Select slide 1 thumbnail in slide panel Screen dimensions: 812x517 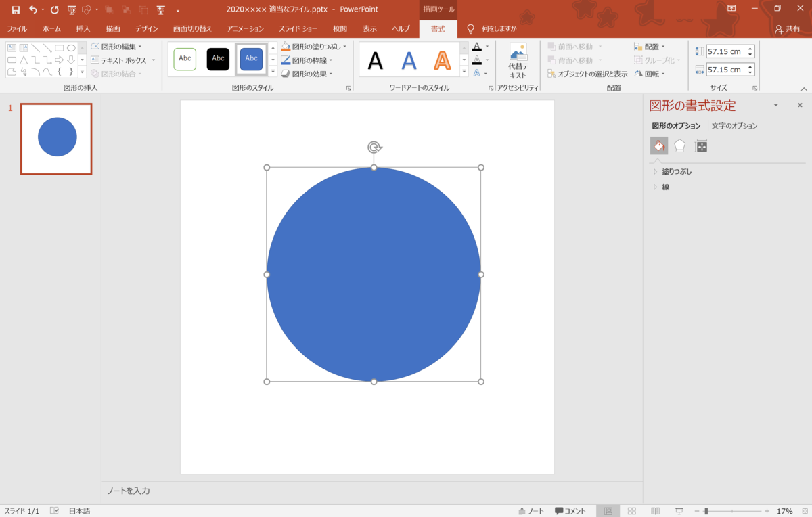point(56,139)
